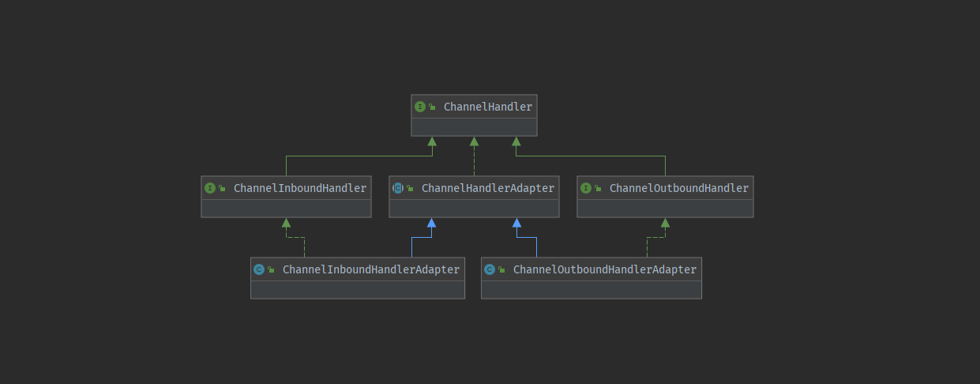The height and width of the screenshot is (384, 980).
Task: Click the empty compartment under ChannelHandlerAdapter
Action: (x=474, y=208)
